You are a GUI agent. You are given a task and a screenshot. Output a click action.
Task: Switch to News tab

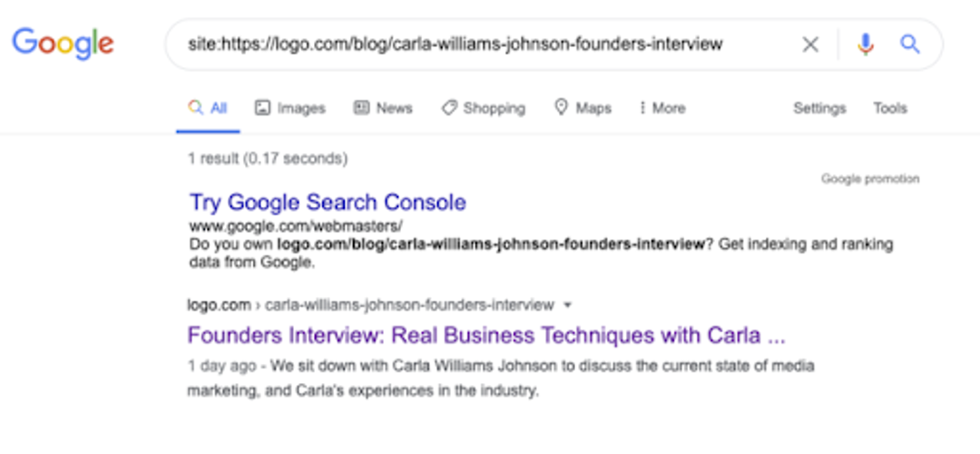tap(383, 108)
